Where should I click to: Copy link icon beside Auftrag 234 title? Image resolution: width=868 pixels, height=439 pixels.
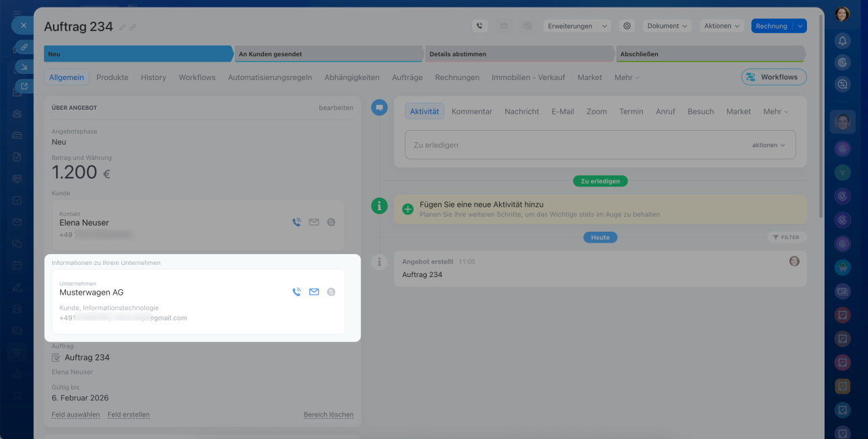point(133,27)
